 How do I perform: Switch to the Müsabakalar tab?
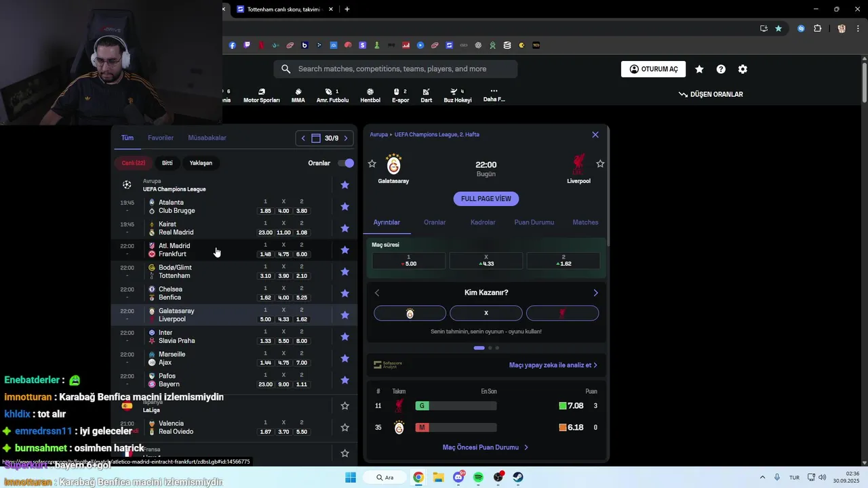pyautogui.click(x=207, y=138)
